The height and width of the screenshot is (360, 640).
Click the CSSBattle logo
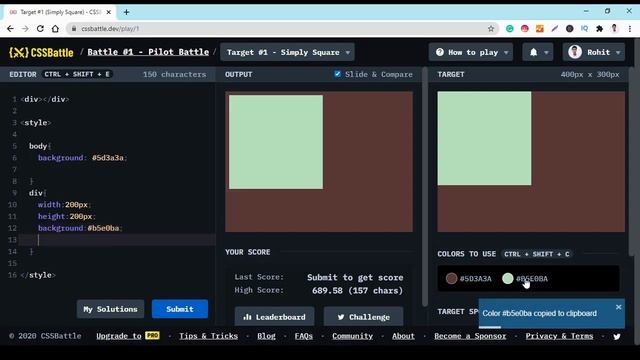pos(41,52)
